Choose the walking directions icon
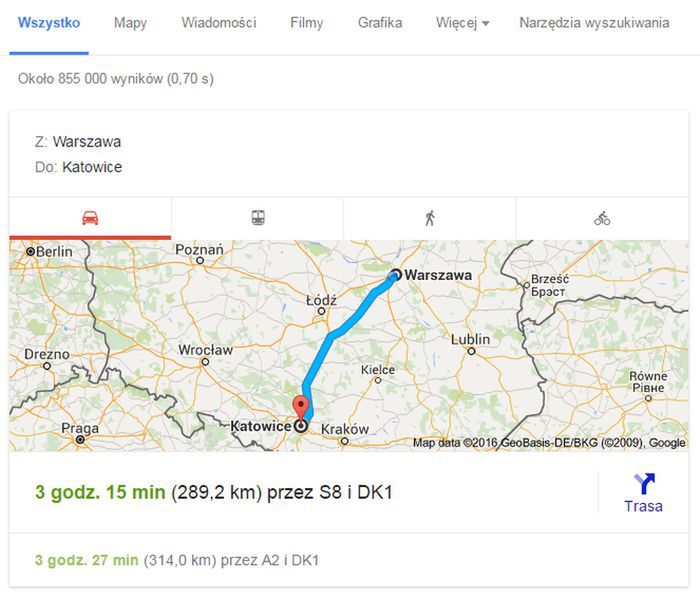The height and width of the screenshot is (598, 700). coord(430,218)
